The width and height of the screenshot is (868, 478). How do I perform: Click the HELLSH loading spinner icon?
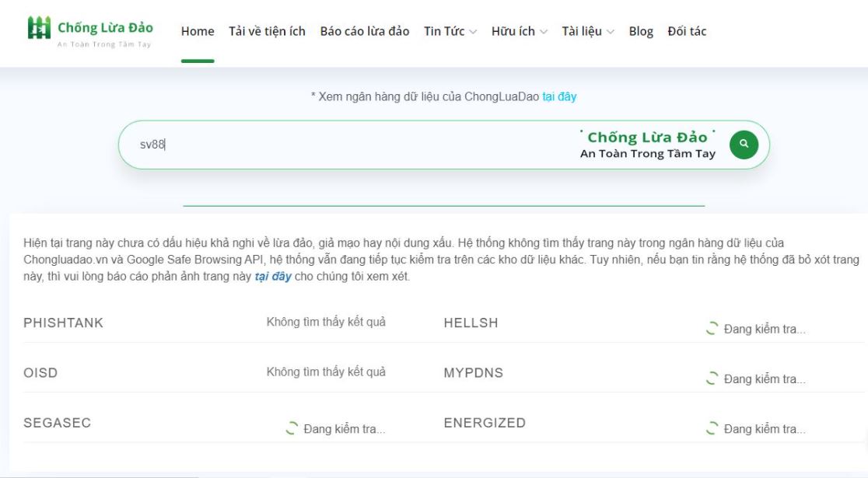pyautogui.click(x=711, y=329)
